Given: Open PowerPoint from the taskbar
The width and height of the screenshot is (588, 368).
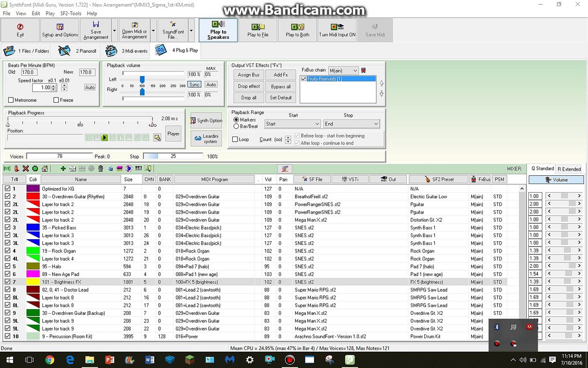Looking at the screenshot, I should (110, 360).
